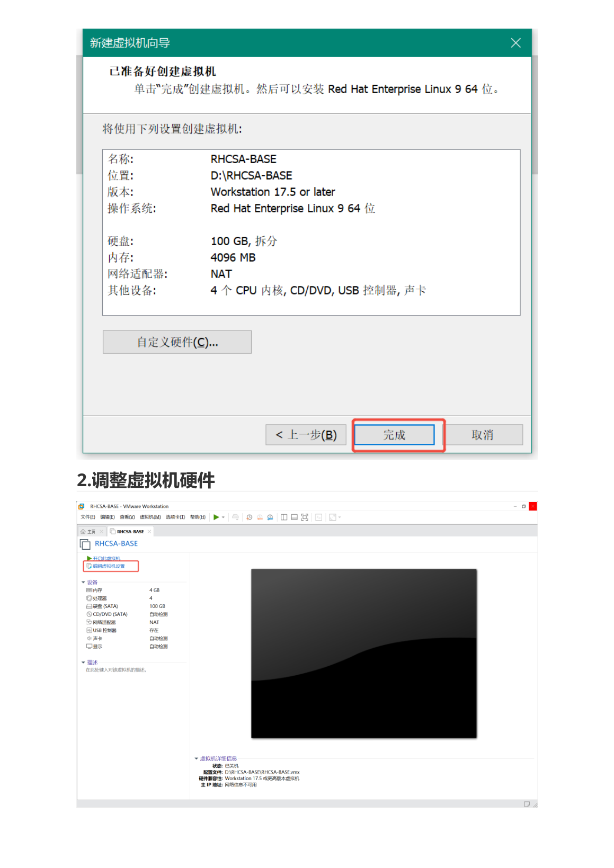Collapse the 虚拟机详细信息 section triangle
This screenshot has width=614, height=868.
tap(196, 758)
